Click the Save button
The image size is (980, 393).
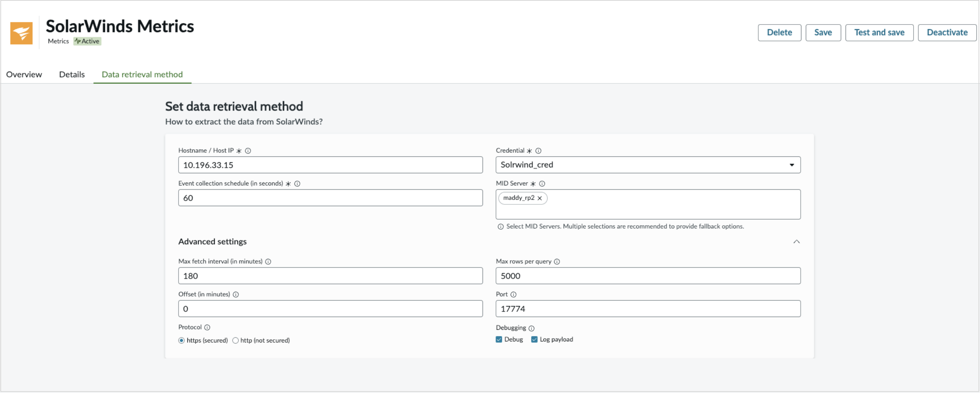823,33
